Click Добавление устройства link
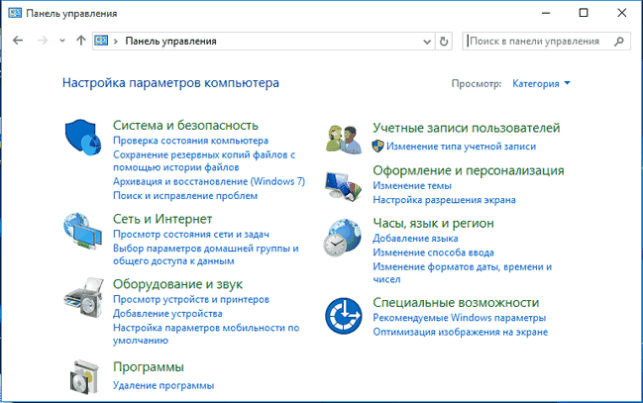The width and height of the screenshot is (643, 403). tap(168, 314)
